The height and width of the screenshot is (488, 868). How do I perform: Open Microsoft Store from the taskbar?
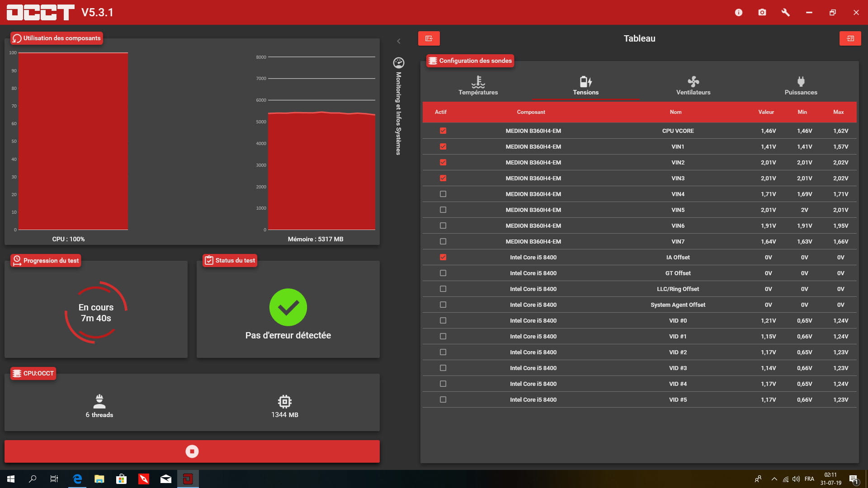pyautogui.click(x=121, y=479)
